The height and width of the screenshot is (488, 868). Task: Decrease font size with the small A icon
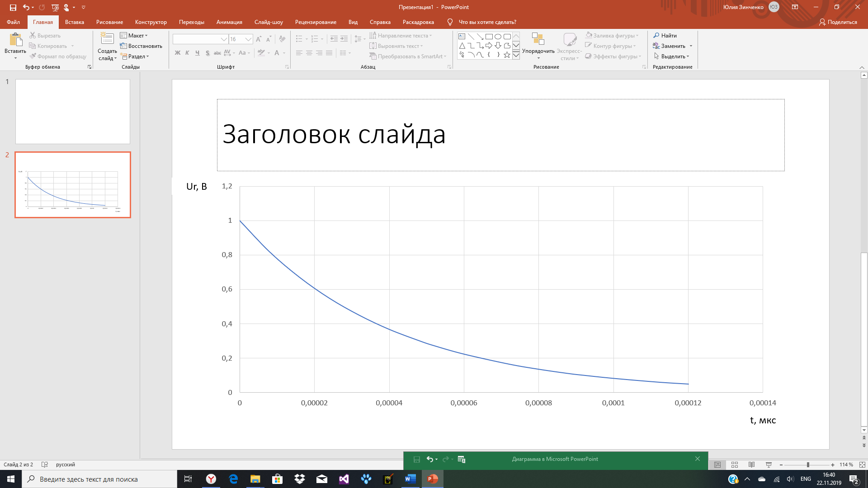pos(269,39)
